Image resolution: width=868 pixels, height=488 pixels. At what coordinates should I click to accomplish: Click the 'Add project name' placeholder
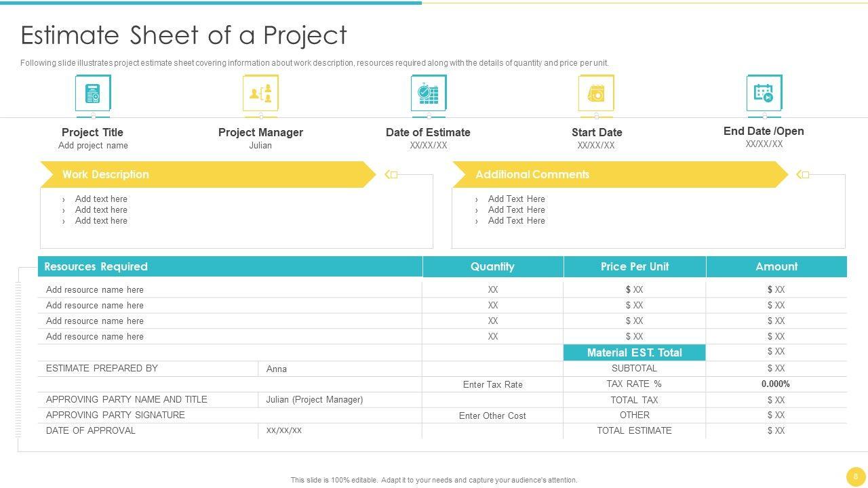tap(93, 146)
